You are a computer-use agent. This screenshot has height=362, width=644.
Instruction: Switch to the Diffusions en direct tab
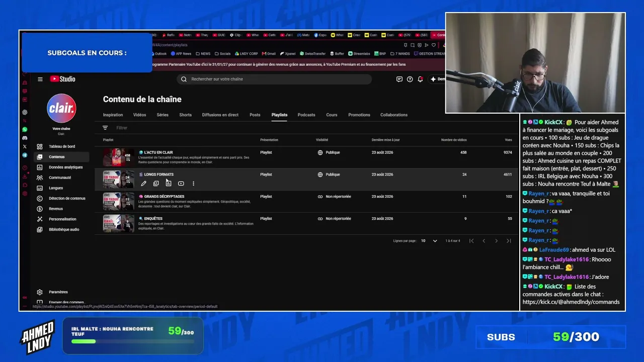(220, 115)
